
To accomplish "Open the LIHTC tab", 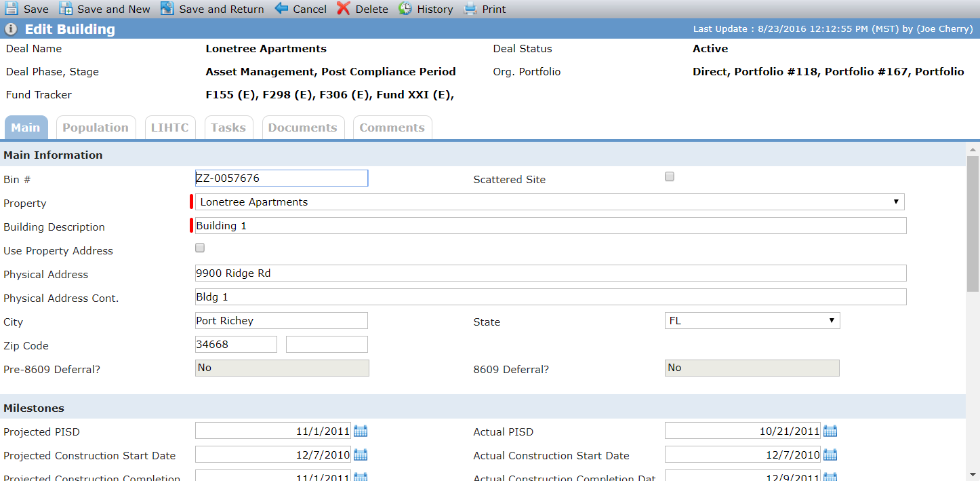I will click(x=170, y=128).
